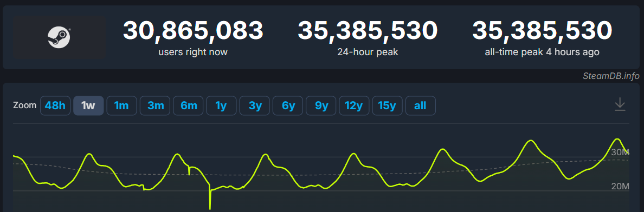644x212 pixels.
Task: Zoom out to 15y range
Action: (387, 106)
